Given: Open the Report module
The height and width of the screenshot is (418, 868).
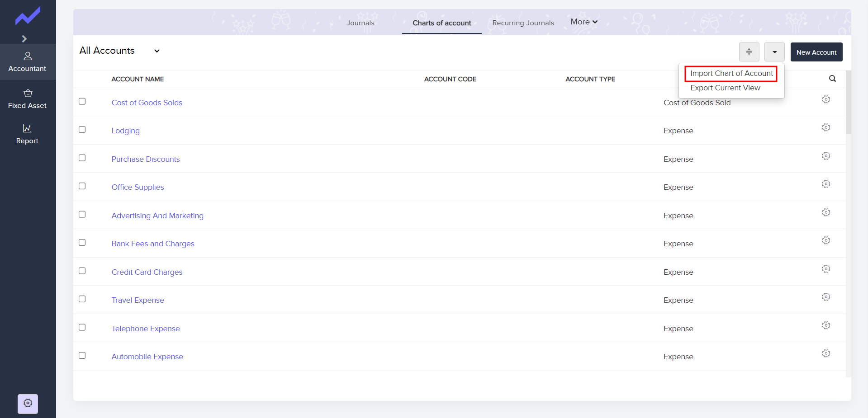Looking at the screenshot, I should click(x=28, y=134).
